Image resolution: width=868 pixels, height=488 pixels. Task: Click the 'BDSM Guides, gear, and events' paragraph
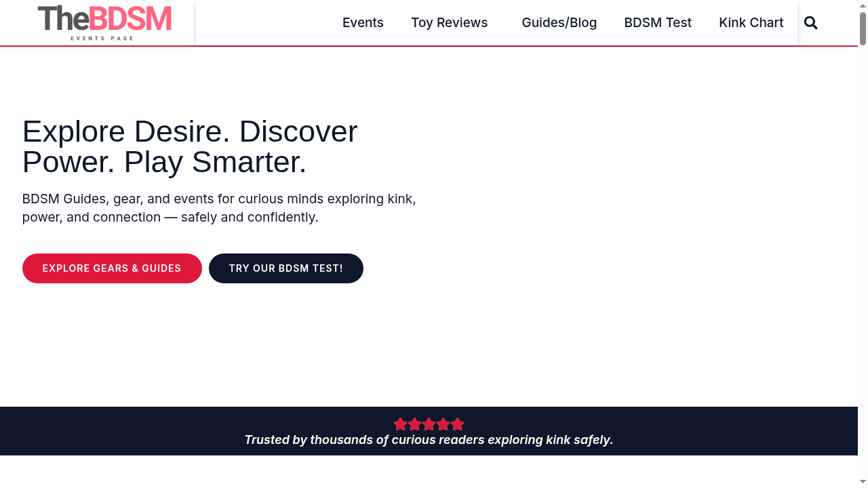(x=218, y=208)
